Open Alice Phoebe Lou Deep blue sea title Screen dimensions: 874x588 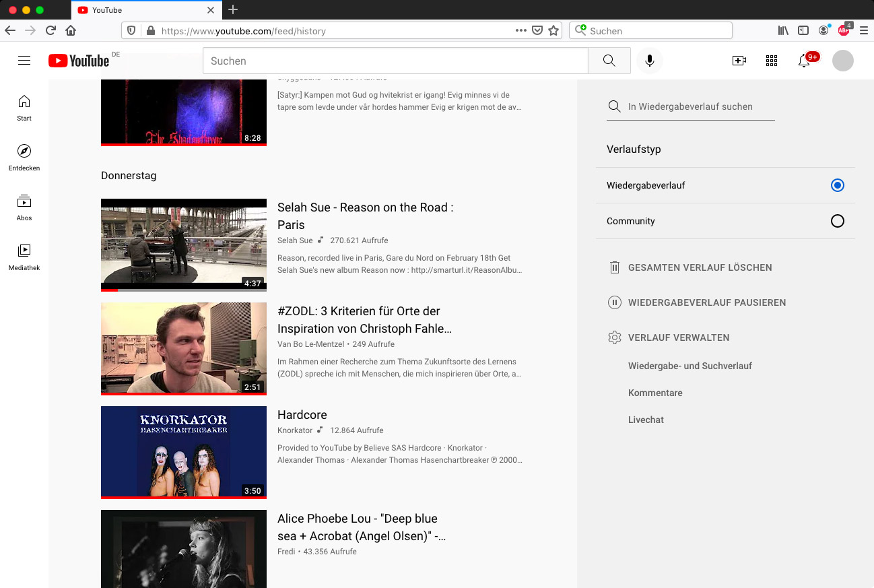click(x=362, y=527)
